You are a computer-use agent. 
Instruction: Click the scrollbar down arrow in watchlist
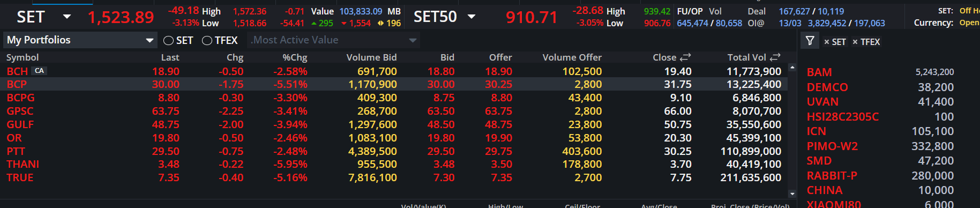pos(792,194)
